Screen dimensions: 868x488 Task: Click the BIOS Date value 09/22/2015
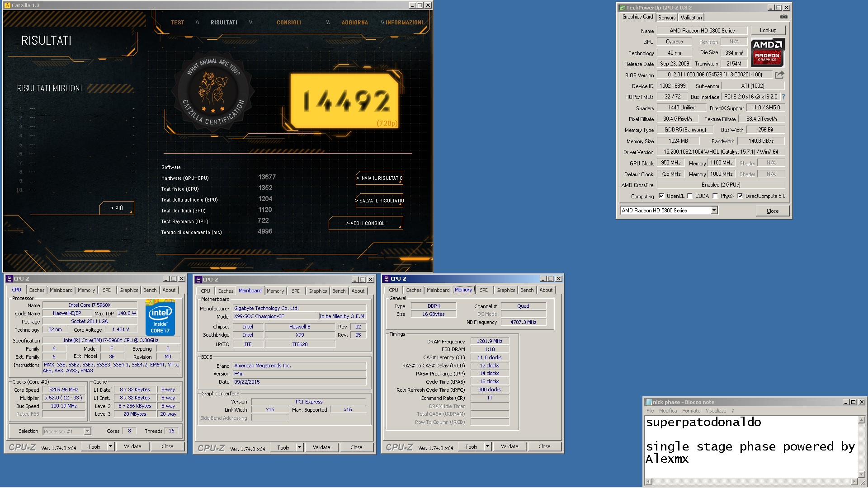click(x=299, y=382)
